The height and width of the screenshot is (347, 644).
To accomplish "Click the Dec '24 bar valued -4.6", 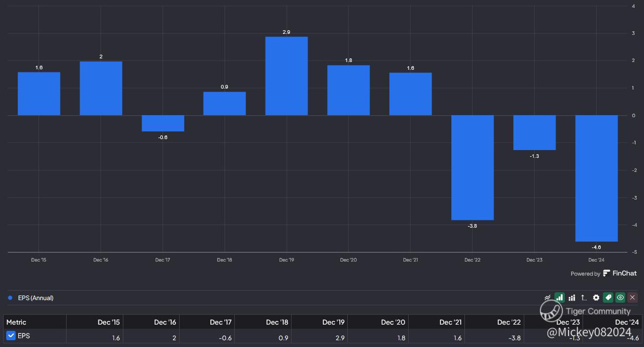I will (596, 178).
